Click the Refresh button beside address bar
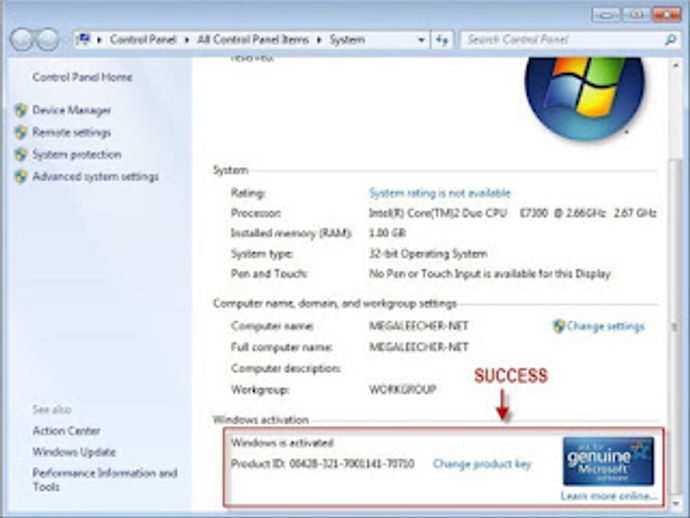This screenshot has width=690, height=518. coord(442,40)
